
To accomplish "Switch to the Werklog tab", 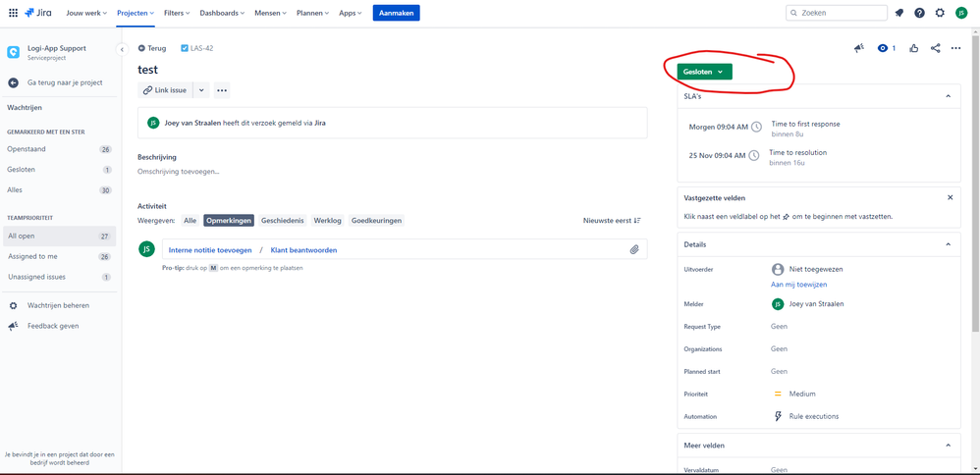I will (328, 220).
